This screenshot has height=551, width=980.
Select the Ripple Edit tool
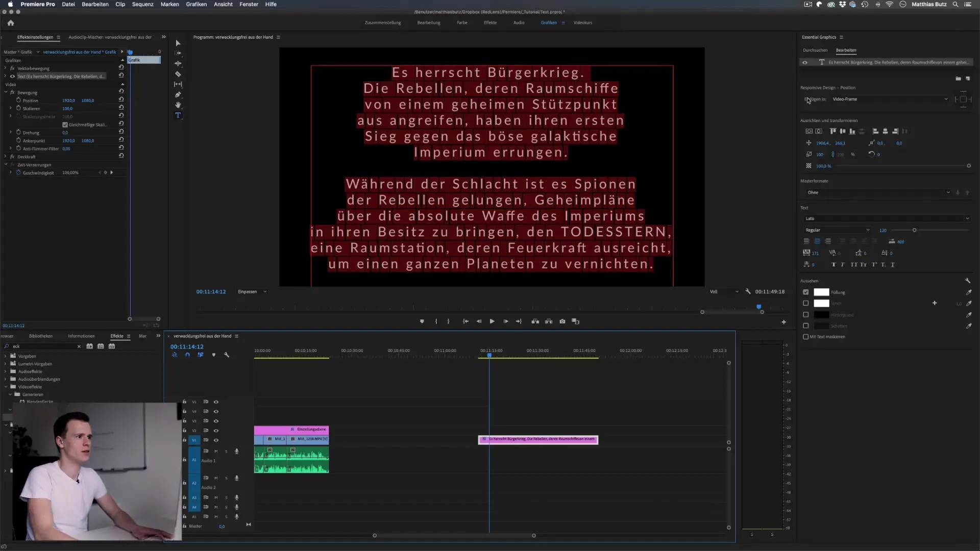pyautogui.click(x=178, y=64)
